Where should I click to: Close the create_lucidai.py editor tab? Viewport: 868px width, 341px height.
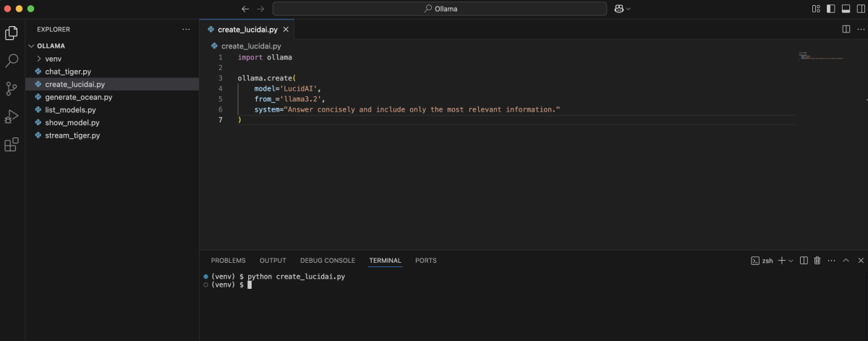286,30
